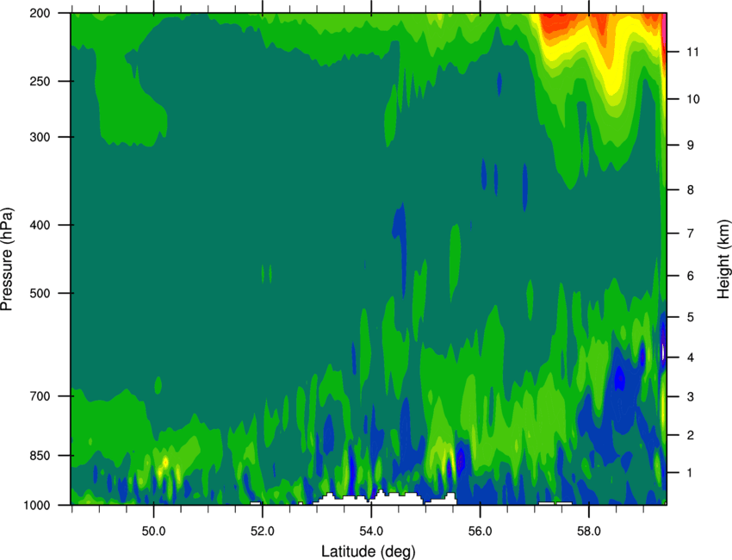This screenshot has height=560, width=732.
Task: Click the 400 pressure tick label
Action: point(40,225)
